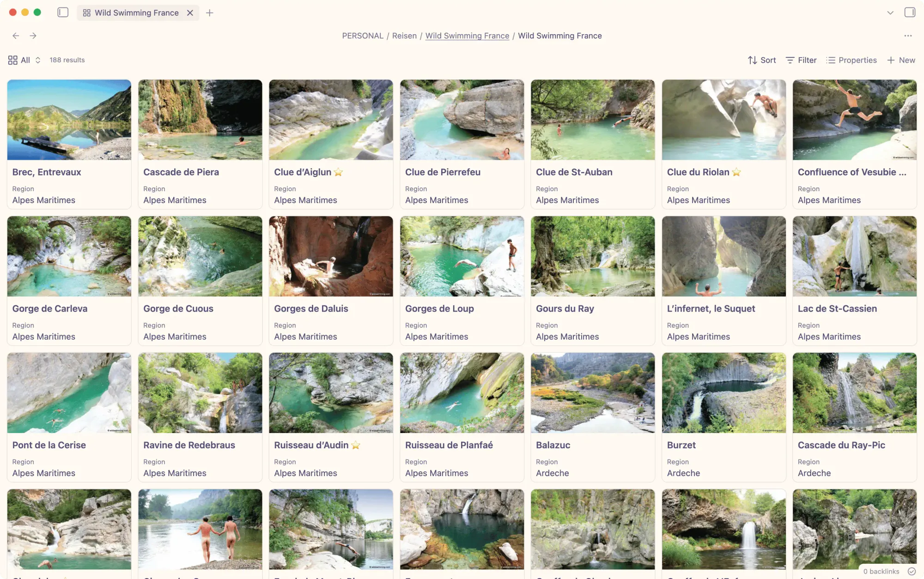
Task: Create a New entry
Action: [901, 60]
